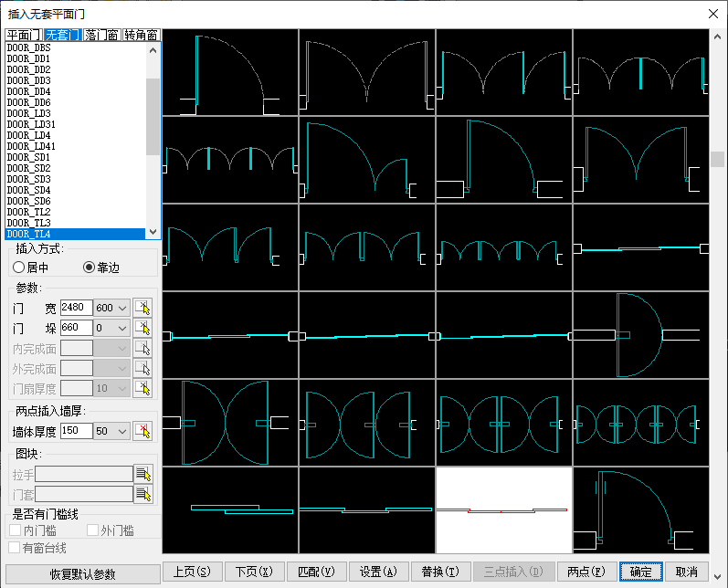Select the single swing door thumbnail in first row
This screenshot has height=588, width=728.
(230, 72)
